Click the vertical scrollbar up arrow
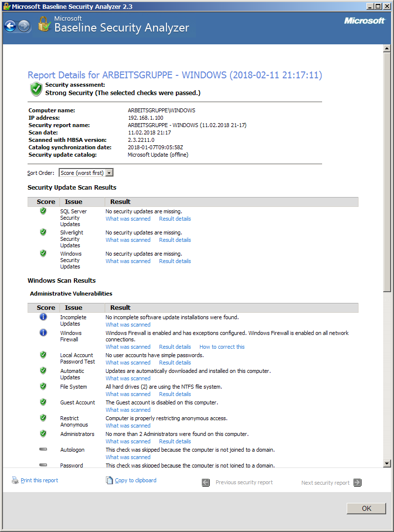The height and width of the screenshot is (532, 394). pyautogui.click(x=387, y=48)
